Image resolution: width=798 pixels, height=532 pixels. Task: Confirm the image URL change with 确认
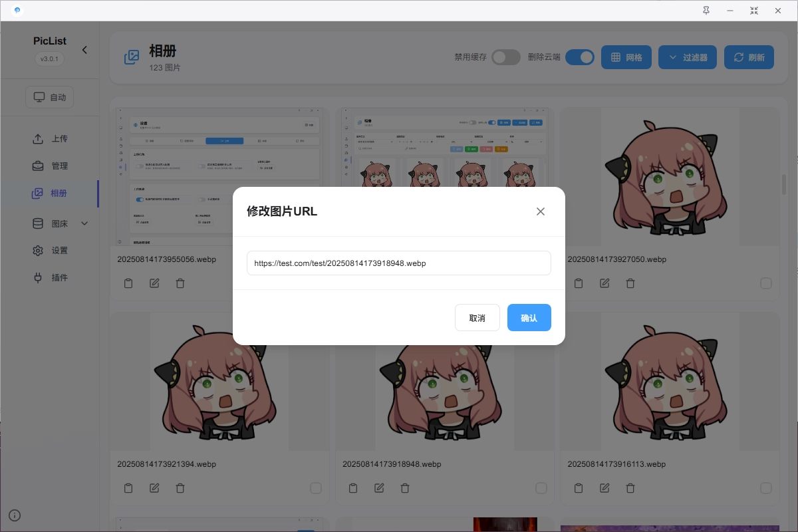point(529,318)
